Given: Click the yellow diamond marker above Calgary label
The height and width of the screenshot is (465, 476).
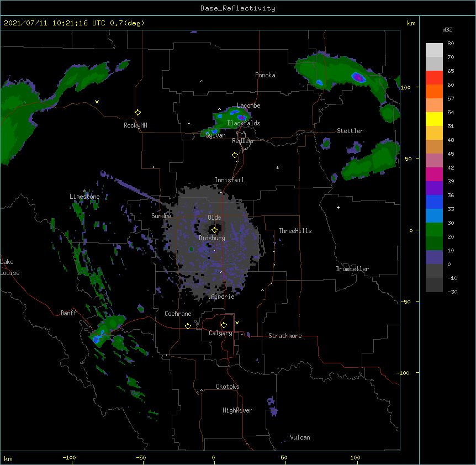Looking at the screenshot, I should click(x=224, y=325).
